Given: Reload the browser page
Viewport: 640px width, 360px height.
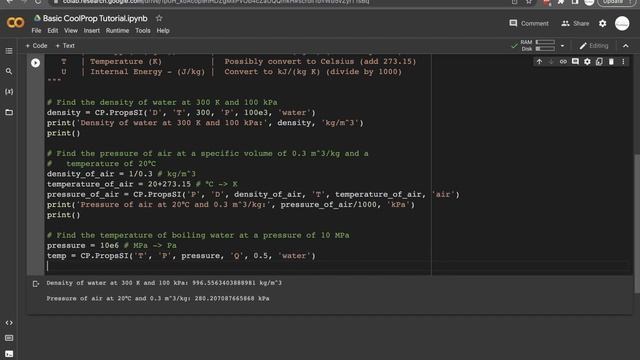Looking at the screenshot, I should click(38, 2).
